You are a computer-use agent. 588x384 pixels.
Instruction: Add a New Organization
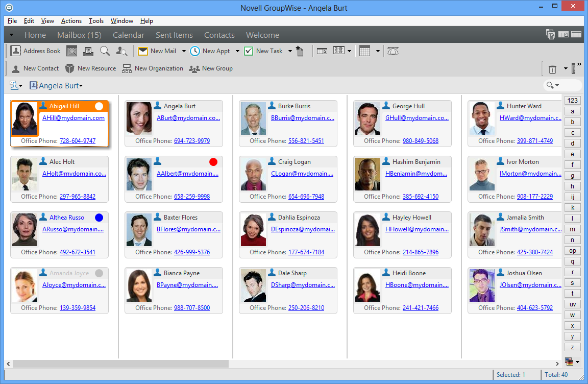tap(153, 68)
